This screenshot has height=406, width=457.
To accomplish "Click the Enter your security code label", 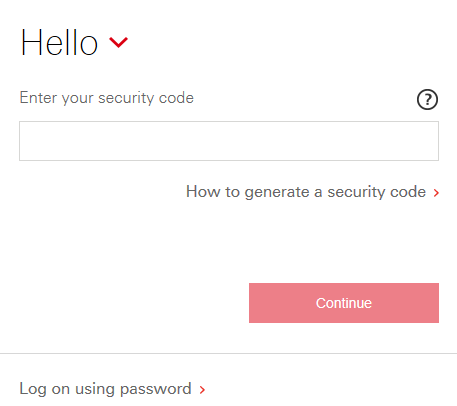I will coord(107,98).
